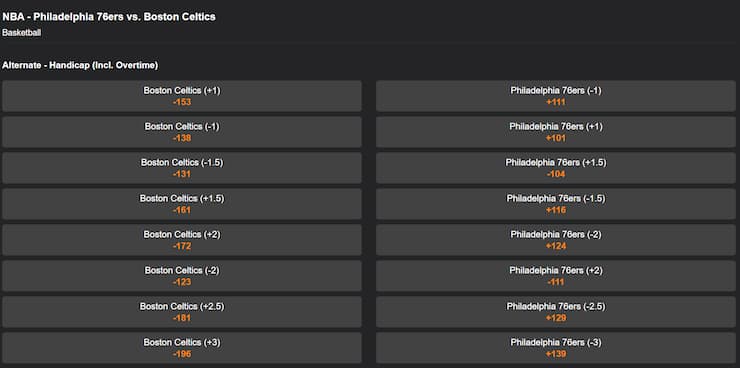Click the -153 odds value
The image size is (740, 368).
tap(182, 102)
